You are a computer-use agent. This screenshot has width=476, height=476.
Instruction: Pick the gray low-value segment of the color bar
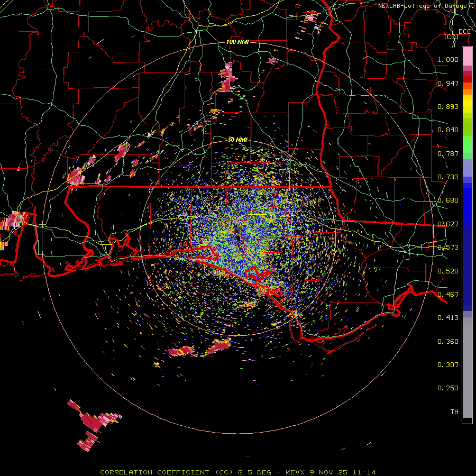click(467, 368)
